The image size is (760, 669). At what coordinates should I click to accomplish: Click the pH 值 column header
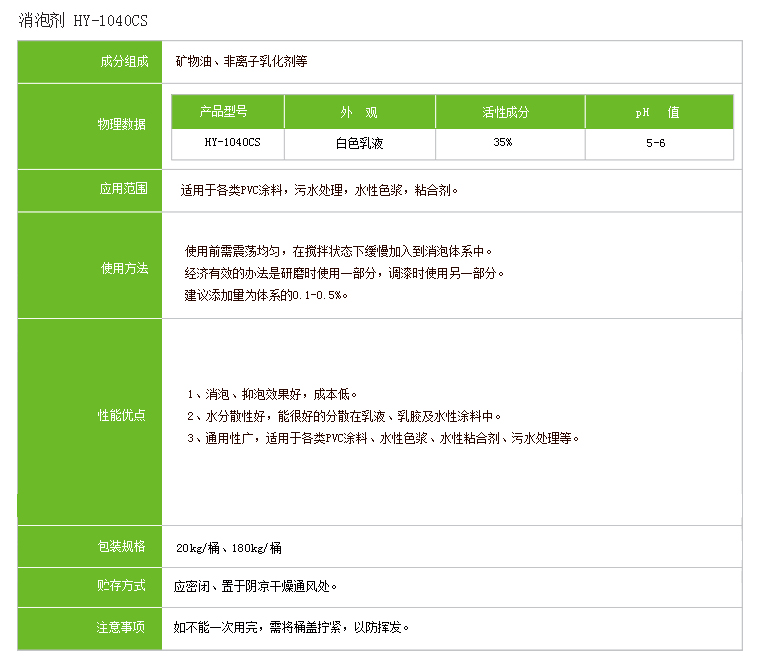point(657,112)
